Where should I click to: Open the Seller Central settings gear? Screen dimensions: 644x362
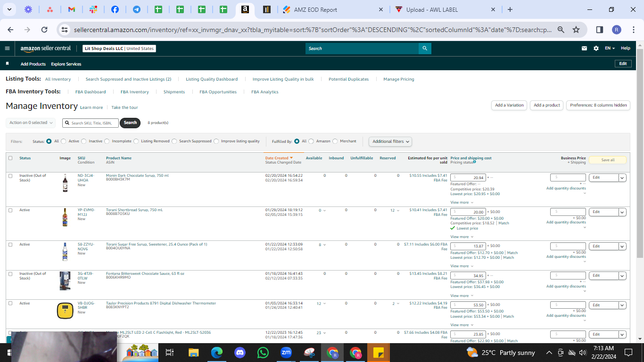pyautogui.click(x=596, y=48)
